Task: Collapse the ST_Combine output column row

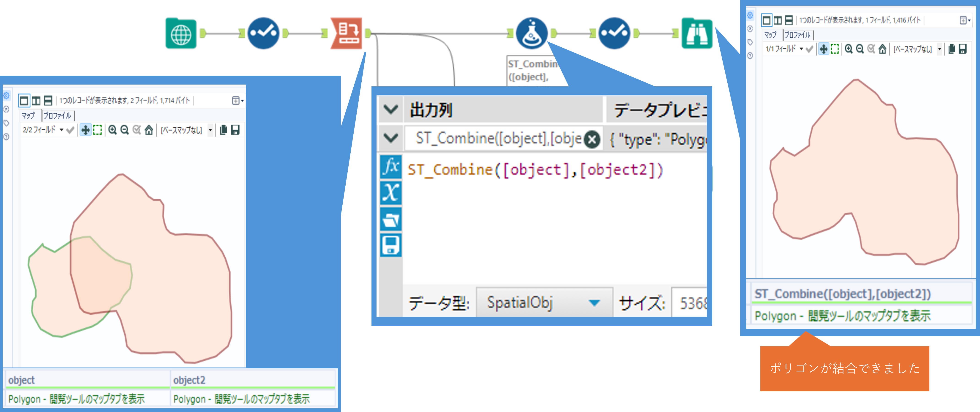Action: 391,138
